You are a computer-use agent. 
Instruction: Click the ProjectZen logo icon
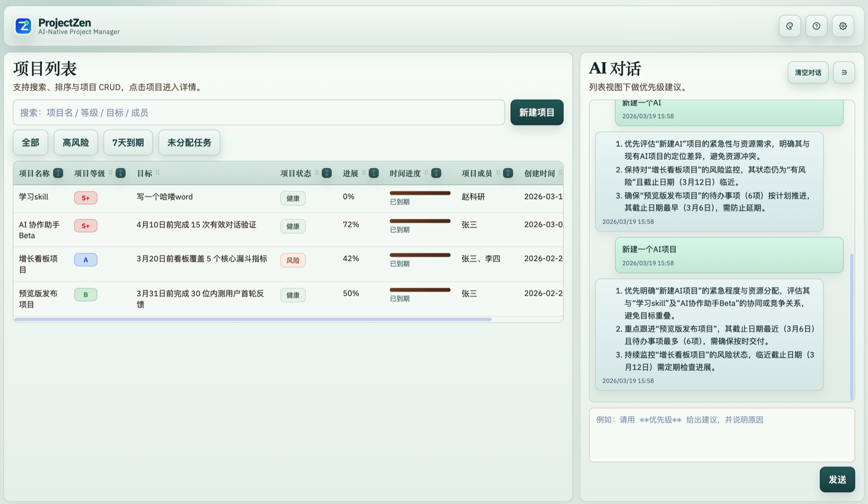point(23,26)
